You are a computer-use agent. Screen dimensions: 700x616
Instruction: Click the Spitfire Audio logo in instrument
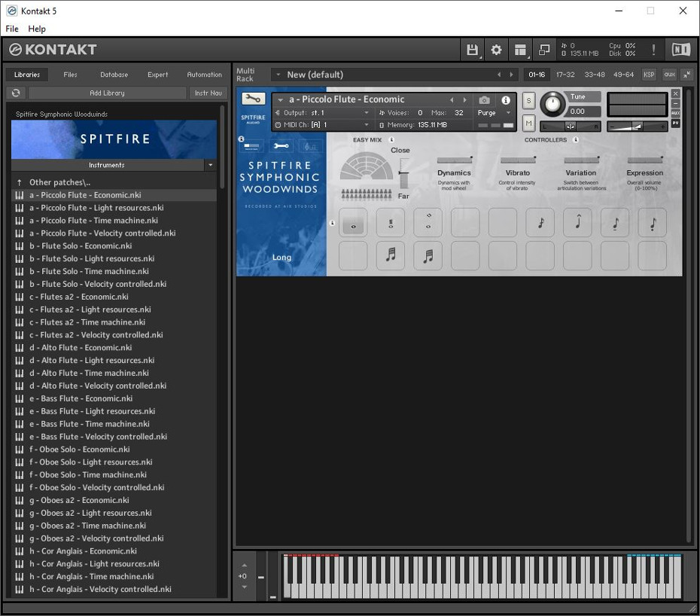tap(253, 118)
